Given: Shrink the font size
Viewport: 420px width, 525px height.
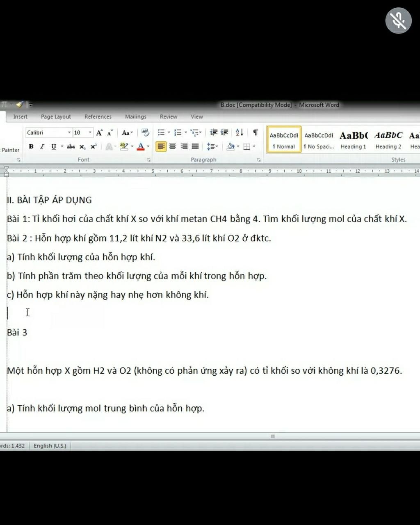Looking at the screenshot, I should [x=110, y=132].
